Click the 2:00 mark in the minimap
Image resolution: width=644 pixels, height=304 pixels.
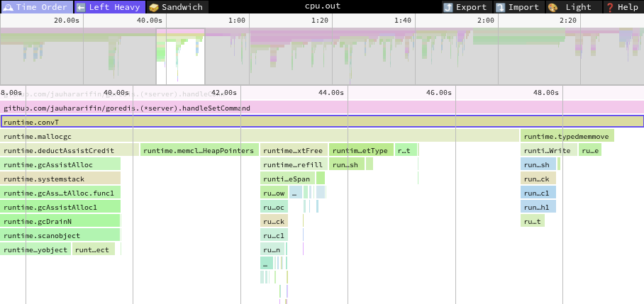486,21
